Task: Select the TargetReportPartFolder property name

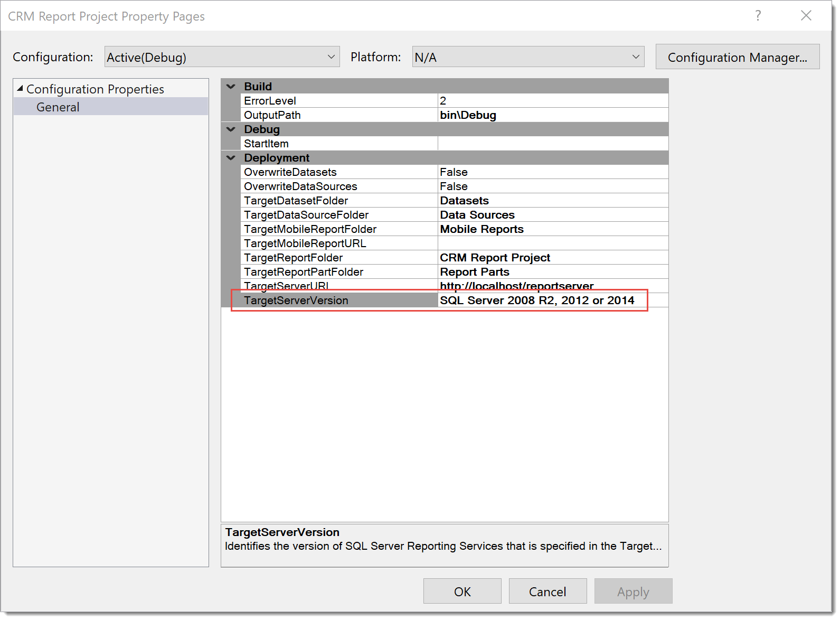Action: coord(339,271)
